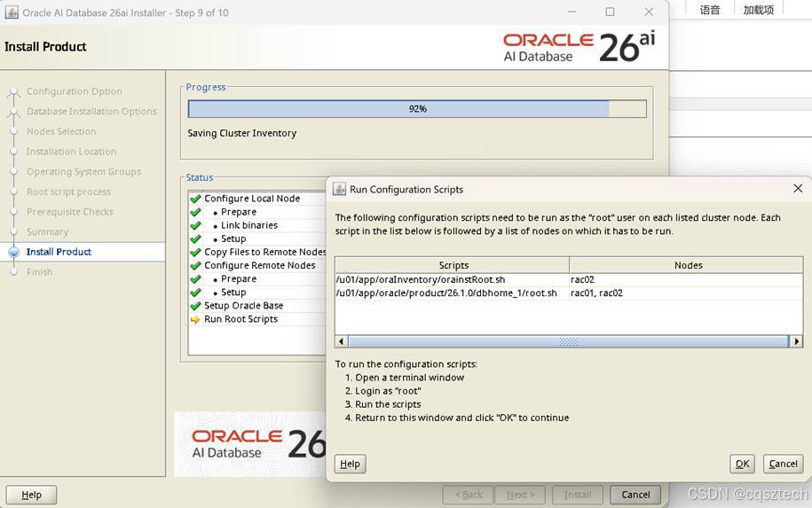Click the rac02 node cell

686,279
